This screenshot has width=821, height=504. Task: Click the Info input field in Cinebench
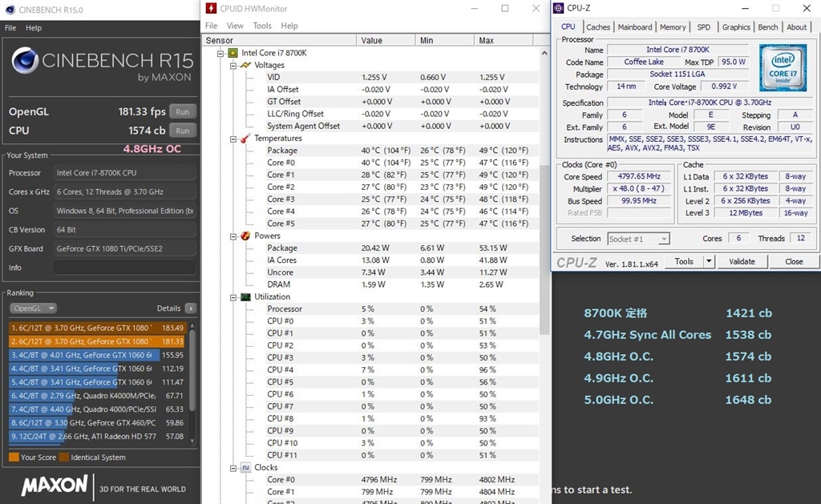click(x=124, y=268)
